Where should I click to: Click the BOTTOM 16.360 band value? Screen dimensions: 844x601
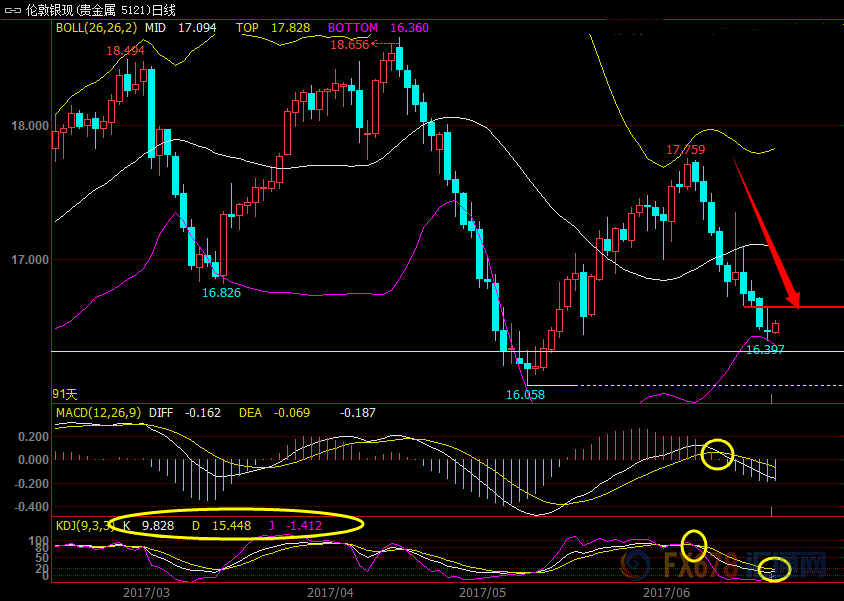379,28
